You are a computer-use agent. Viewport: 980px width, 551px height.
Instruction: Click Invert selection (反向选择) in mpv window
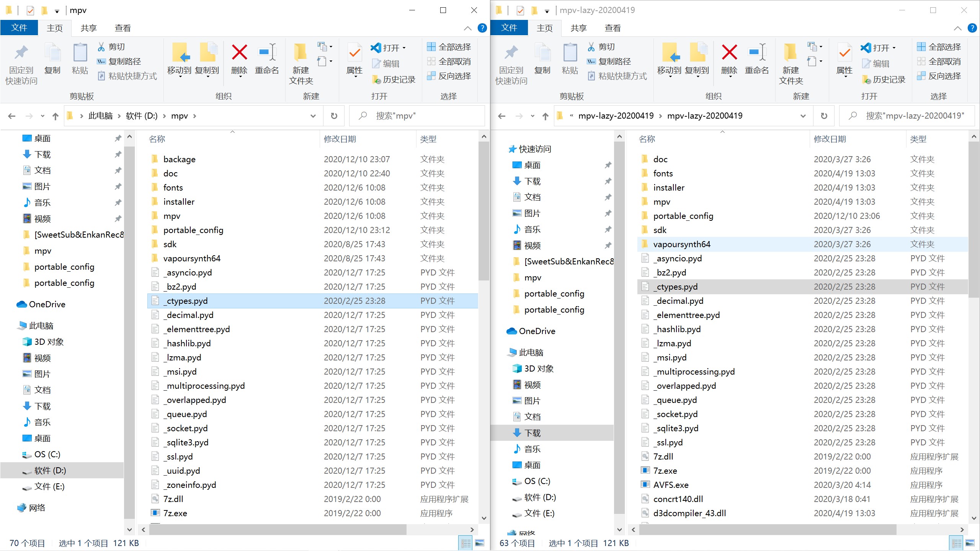pyautogui.click(x=449, y=76)
